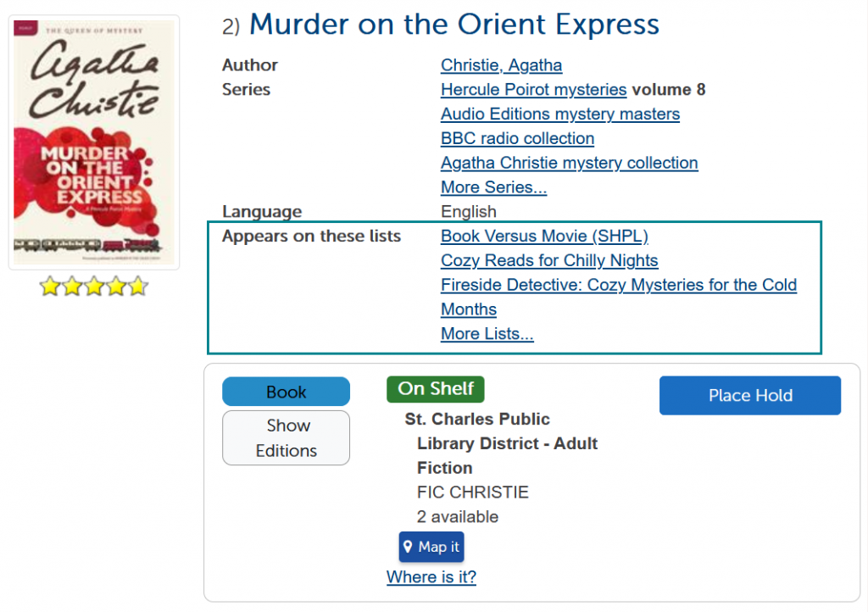
Task: Click the On Shelf status badge
Action: click(x=436, y=389)
